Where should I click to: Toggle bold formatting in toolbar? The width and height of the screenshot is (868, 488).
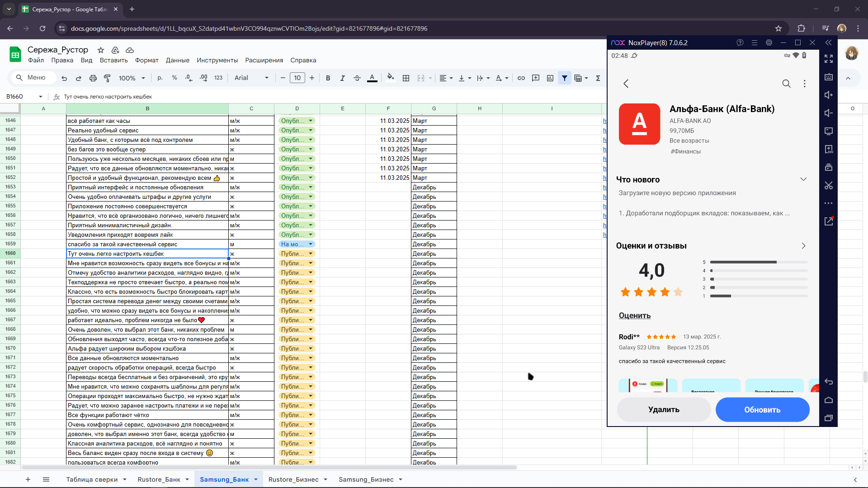click(x=328, y=78)
